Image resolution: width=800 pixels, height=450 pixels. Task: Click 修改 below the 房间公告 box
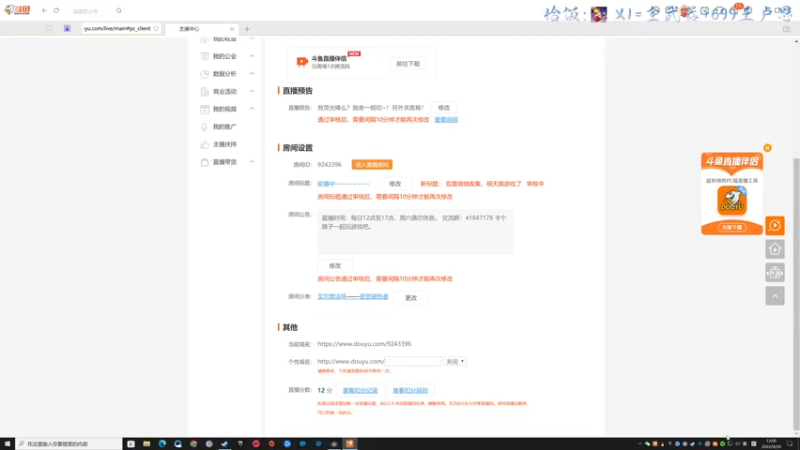pos(335,266)
